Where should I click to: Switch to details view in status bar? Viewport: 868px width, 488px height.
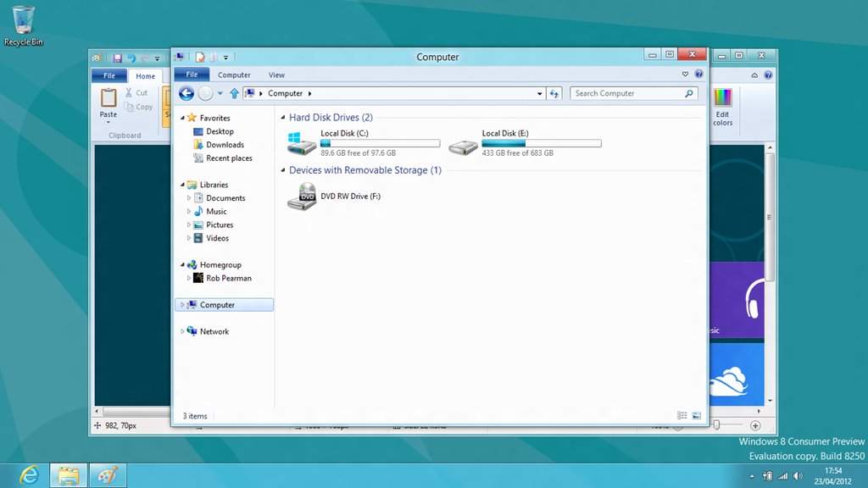tap(682, 416)
